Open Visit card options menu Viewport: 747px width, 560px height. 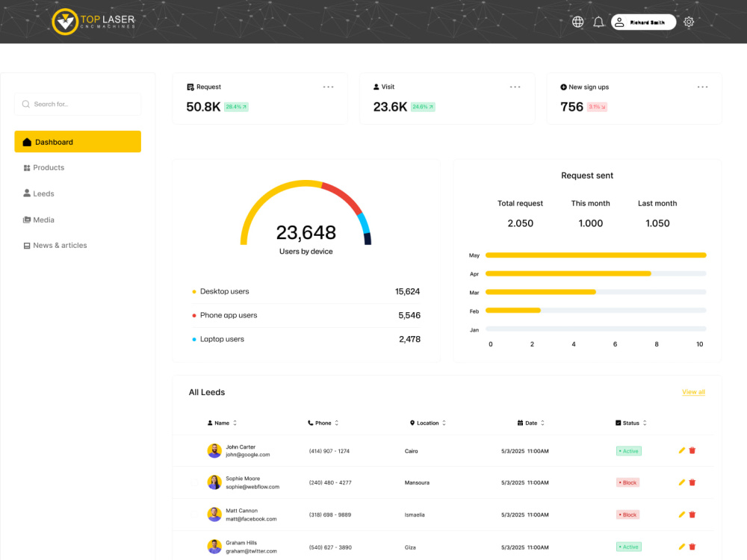(x=515, y=87)
